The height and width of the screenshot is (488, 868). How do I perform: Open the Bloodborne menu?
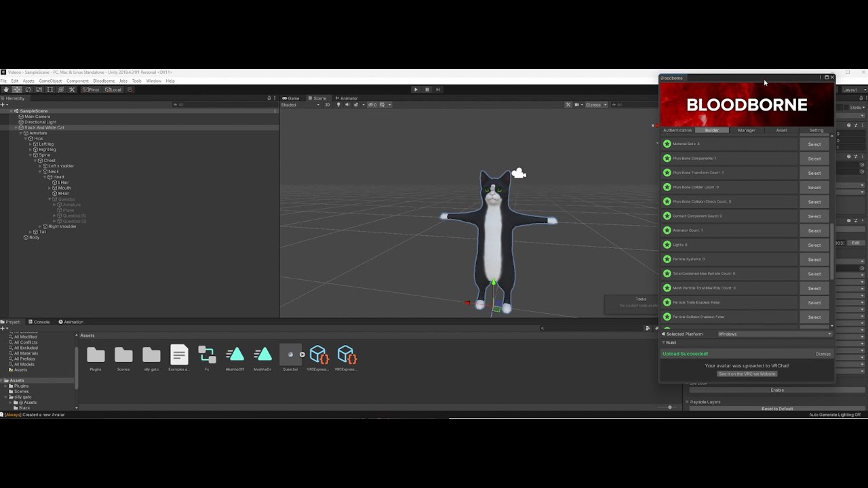pos(104,81)
